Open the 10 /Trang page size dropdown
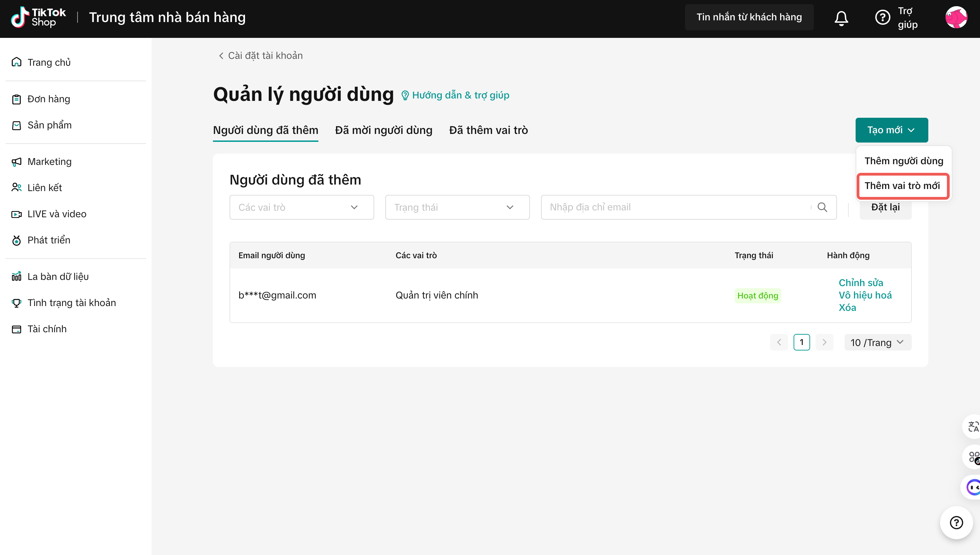This screenshot has width=980, height=555. [x=877, y=342]
